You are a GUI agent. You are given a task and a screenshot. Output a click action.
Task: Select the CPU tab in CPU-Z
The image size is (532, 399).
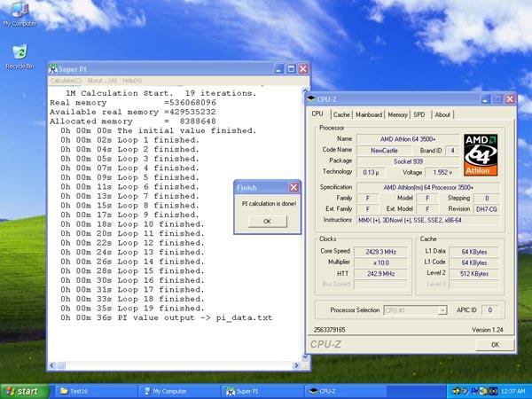point(317,114)
